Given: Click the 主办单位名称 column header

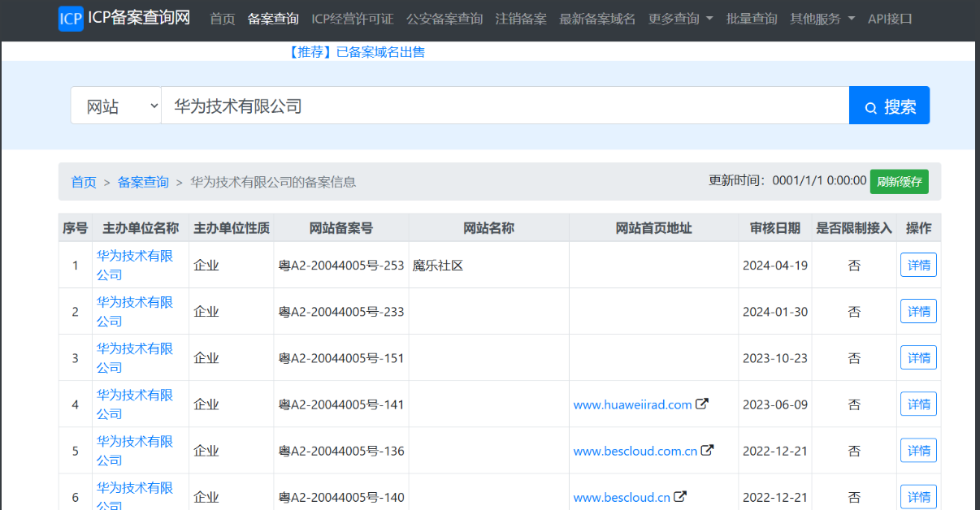Looking at the screenshot, I should click(x=141, y=228).
